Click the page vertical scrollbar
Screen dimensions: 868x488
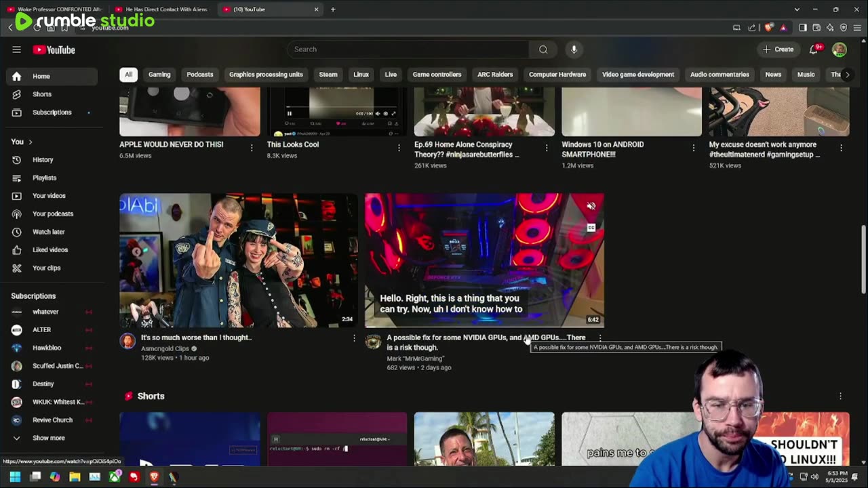point(863,260)
